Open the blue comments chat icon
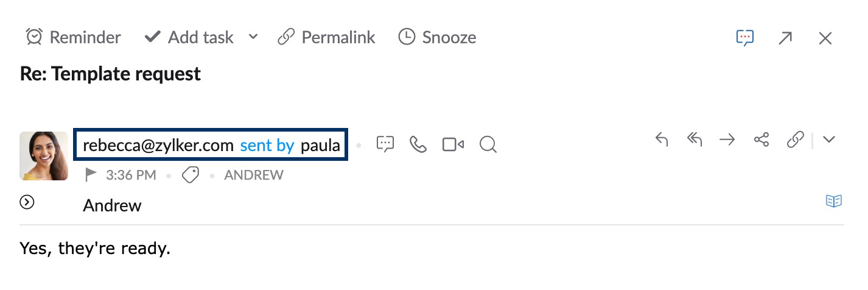Image resolution: width=868 pixels, height=290 pixels. click(745, 38)
